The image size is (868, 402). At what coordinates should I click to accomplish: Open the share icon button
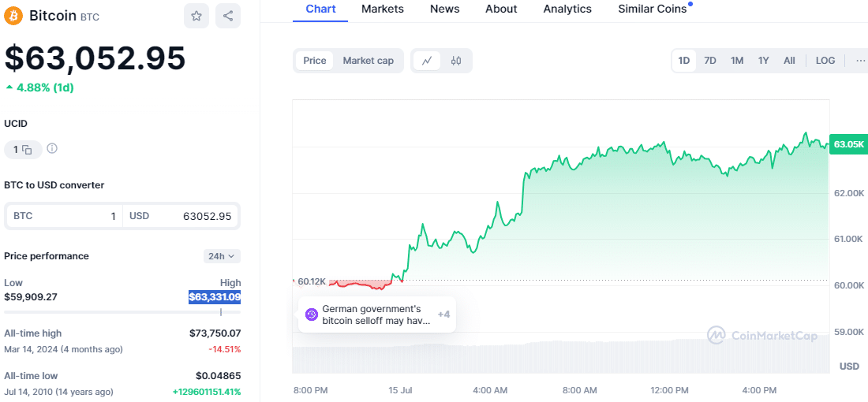(228, 16)
